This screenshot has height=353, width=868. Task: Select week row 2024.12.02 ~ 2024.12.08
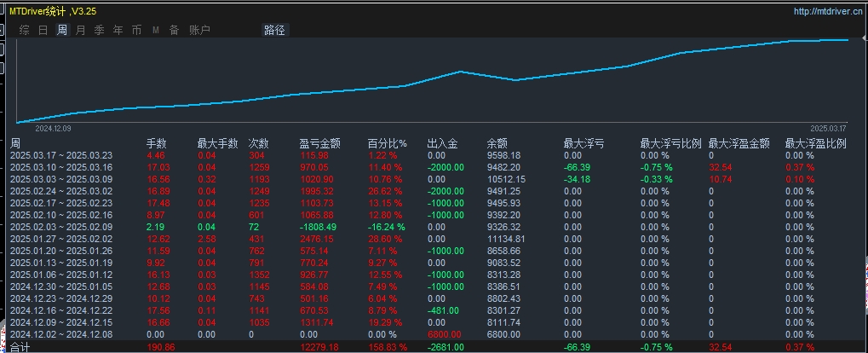434,334
